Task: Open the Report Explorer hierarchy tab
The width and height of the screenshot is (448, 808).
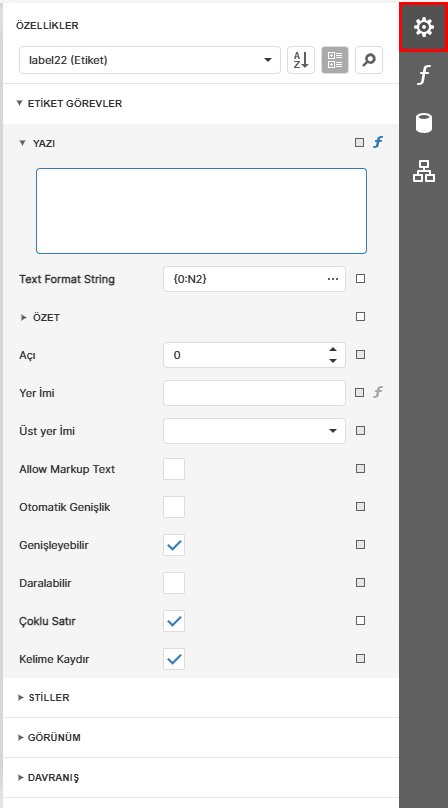Action: coord(423,171)
